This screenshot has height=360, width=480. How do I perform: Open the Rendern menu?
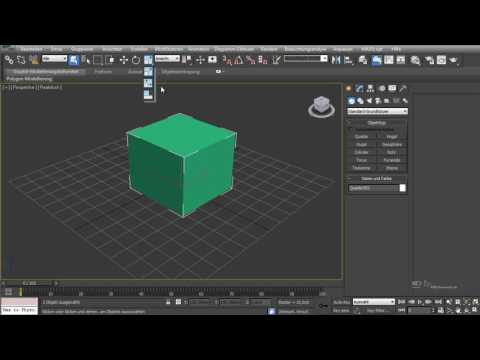(269, 49)
